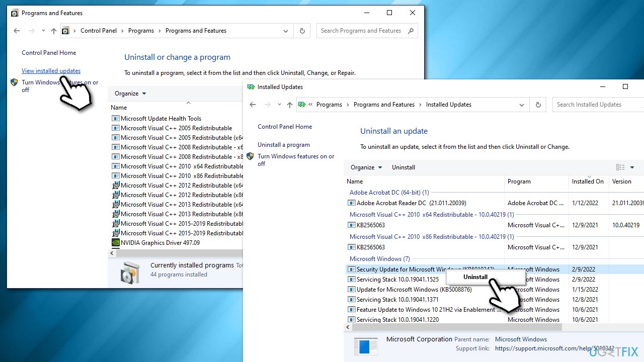This screenshot has height=362, width=644.
Task: Open Control Panel Home in Programs and Features
Action: (x=49, y=53)
